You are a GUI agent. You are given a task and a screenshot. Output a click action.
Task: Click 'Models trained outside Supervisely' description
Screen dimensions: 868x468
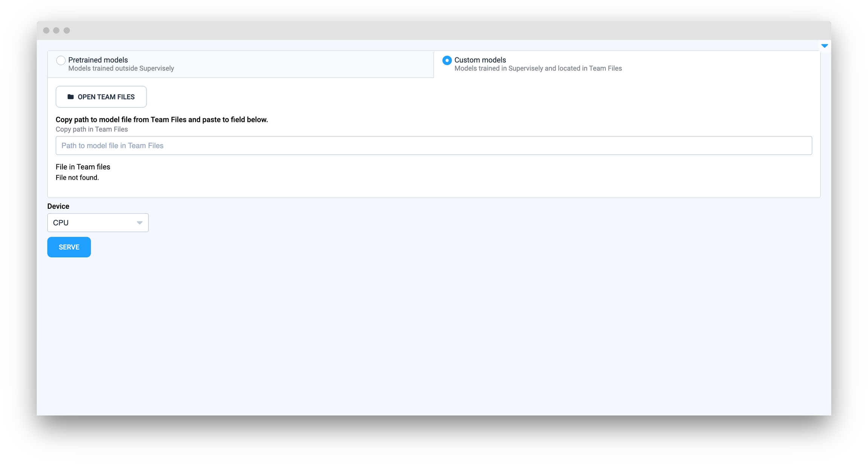coord(121,68)
